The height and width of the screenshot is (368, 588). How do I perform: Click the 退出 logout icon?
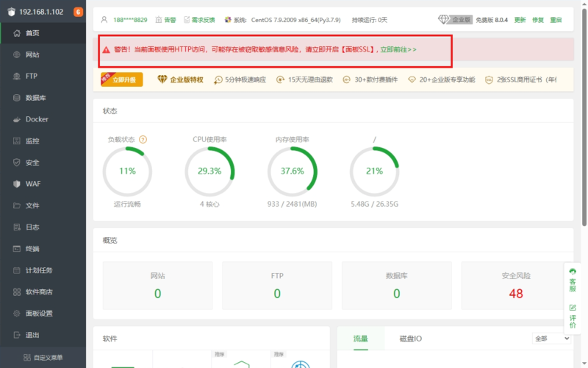[16, 335]
